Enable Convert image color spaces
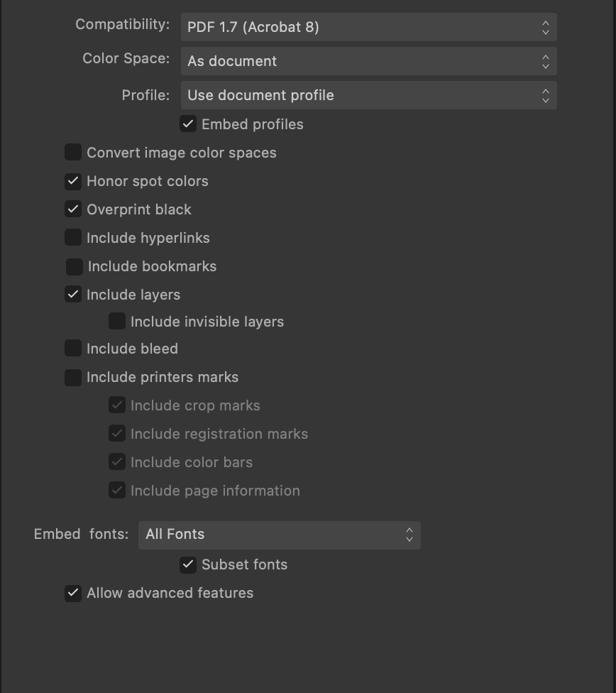616x693 pixels. (73, 152)
